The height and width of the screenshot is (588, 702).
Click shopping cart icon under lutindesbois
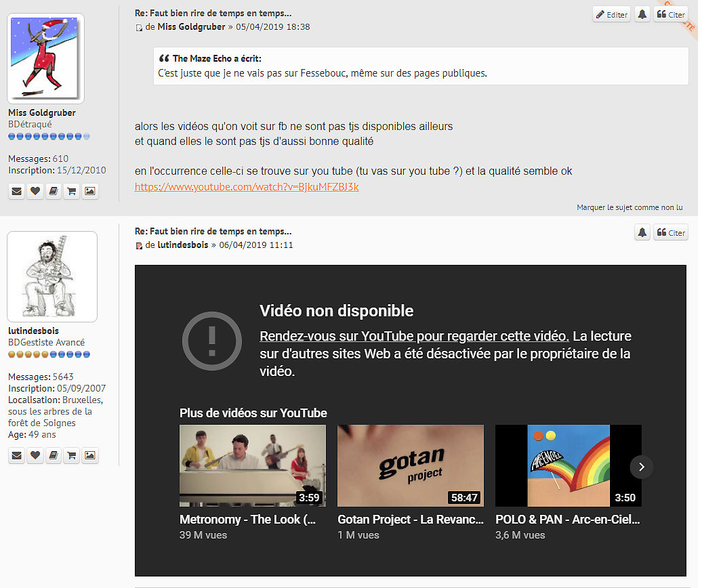[x=72, y=455]
